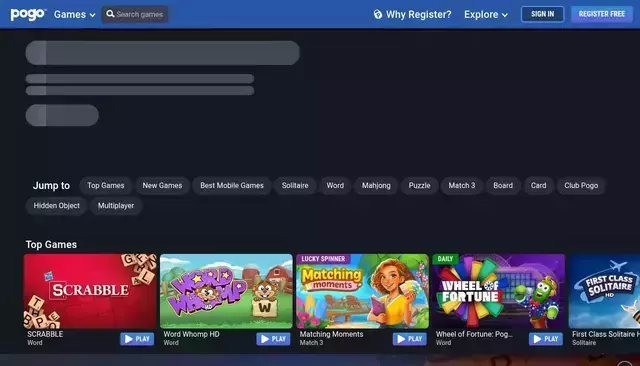The image size is (640, 366).
Task: Select the Best Mobile Games chip
Action: [232, 185]
